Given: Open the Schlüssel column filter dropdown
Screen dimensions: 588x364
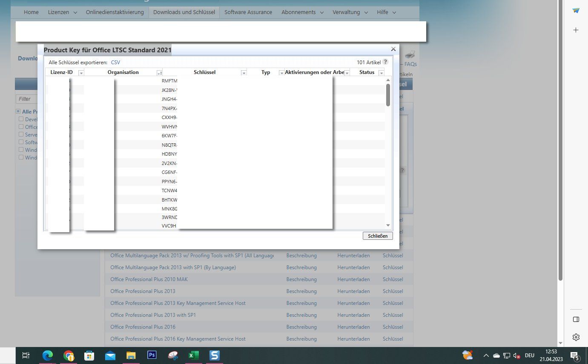Looking at the screenshot, I should (x=244, y=73).
